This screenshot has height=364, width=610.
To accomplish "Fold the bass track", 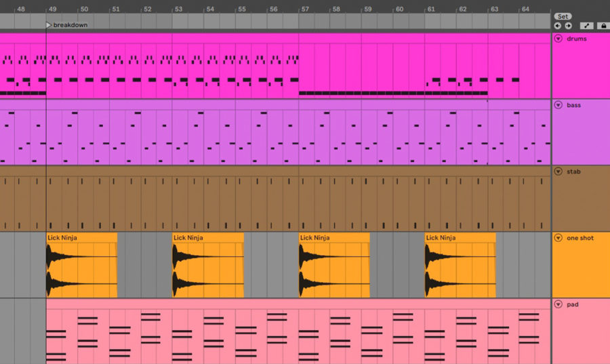I will 558,105.
